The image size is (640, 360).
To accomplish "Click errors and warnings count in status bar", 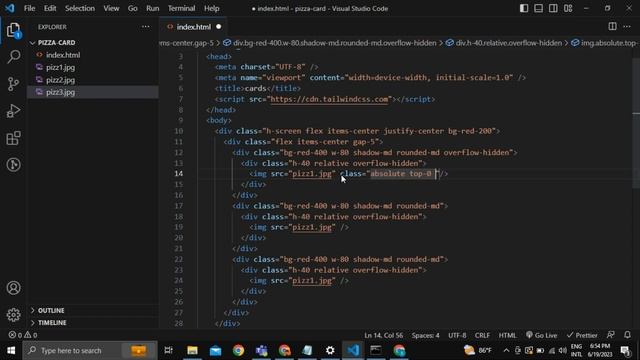I will point(23,335).
